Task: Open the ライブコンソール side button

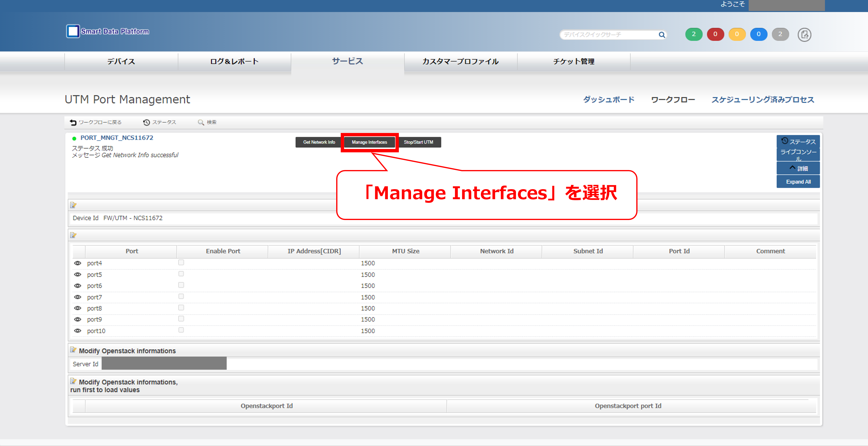Action: click(x=798, y=154)
